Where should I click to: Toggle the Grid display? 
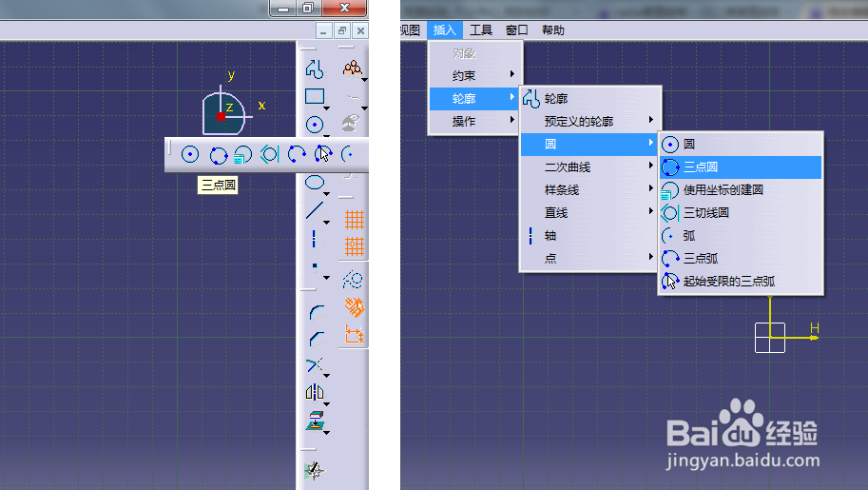(x=355, y=220)
